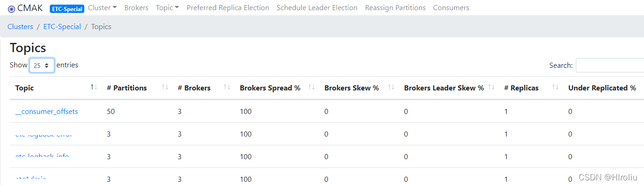644x185 pixels.
Task: Open the __consumer_offsets topic
Action: pyautogui.click(x=47, y=112)
